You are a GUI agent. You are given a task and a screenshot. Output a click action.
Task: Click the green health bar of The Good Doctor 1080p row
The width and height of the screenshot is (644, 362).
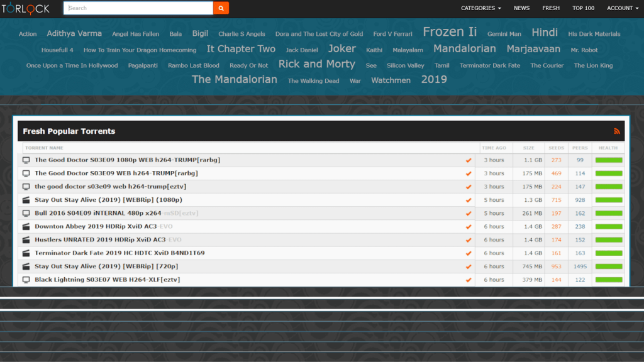[609, 160]
